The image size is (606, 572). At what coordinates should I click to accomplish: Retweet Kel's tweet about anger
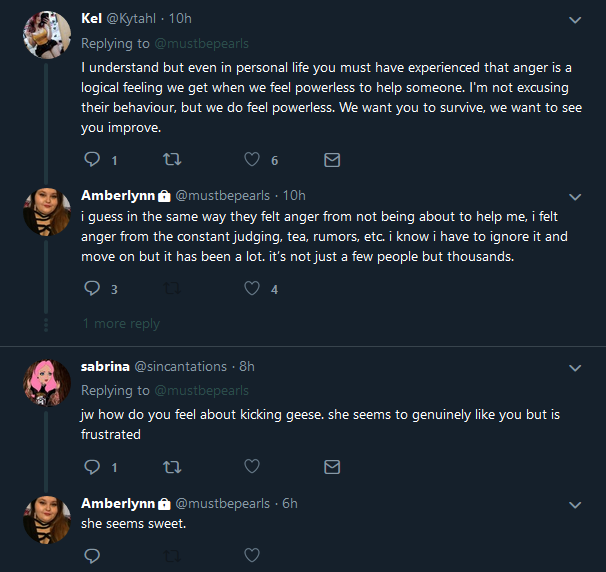pyautogui.click(x=172, y=159)
